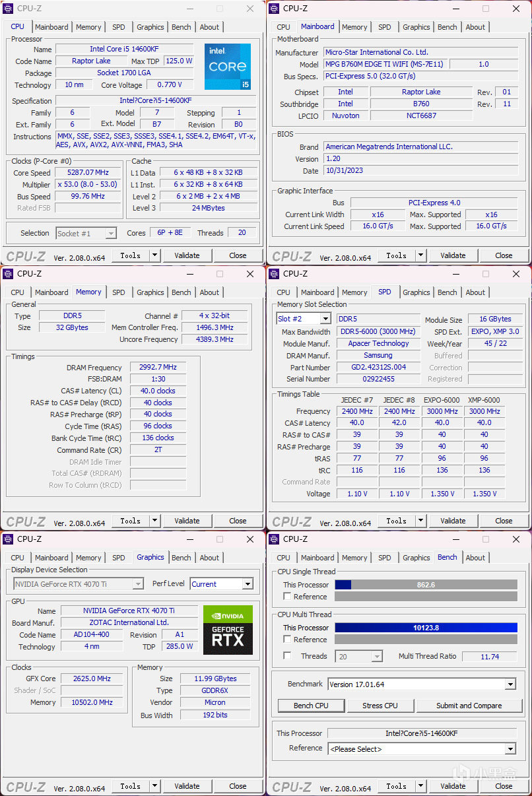The width and height of the screenshot is (532, 796).
Task: Click the Intel Core i5 logo badge
Action: coord(228,67)
